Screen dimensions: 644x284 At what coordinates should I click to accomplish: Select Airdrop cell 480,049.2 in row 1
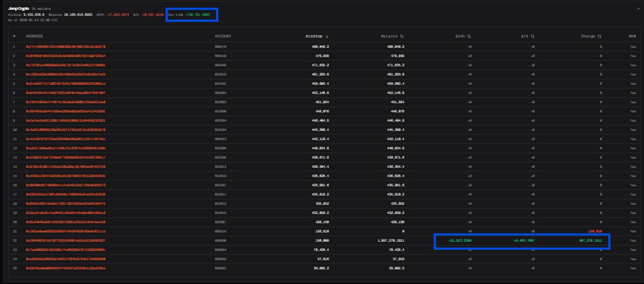[x=320, y=47]
